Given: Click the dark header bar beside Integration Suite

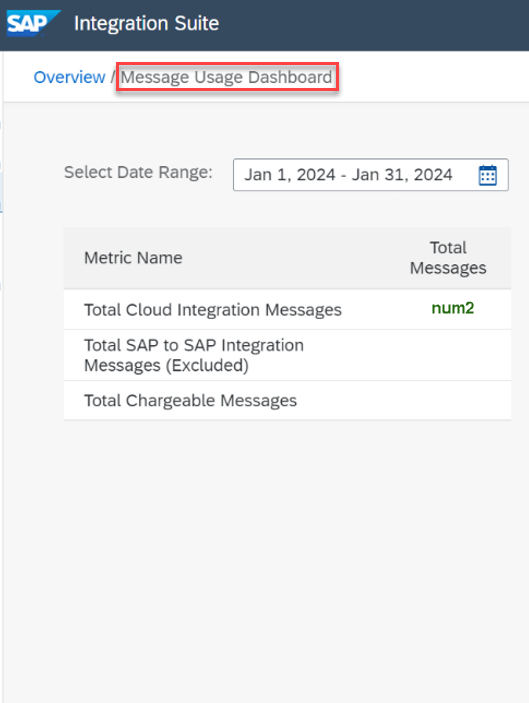Looking at the screenshot, I should click(x=372, y=25).
